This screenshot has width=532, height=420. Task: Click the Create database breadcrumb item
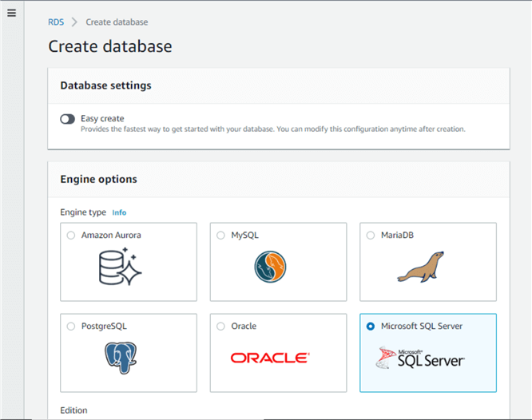point(117,22)
